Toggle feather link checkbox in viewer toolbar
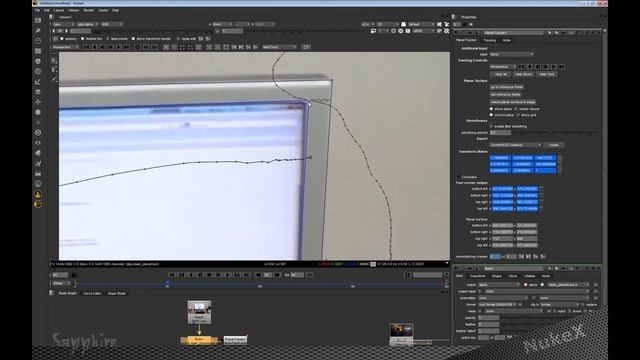640x360 pixels. point(82,39)
